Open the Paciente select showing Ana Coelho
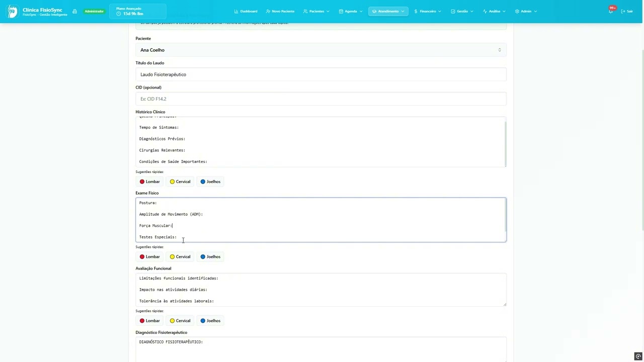 pyautogui.click(x=320, y=50)
